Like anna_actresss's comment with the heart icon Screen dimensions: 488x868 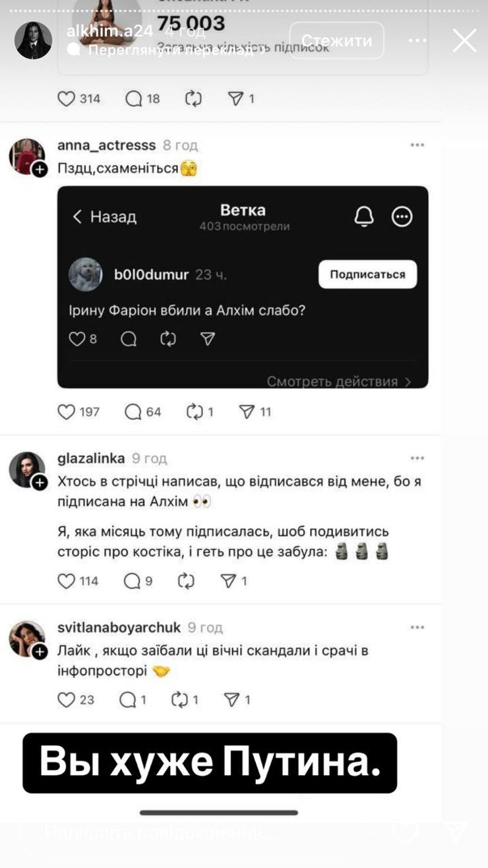pyautogui.click(x=67, y=412)
